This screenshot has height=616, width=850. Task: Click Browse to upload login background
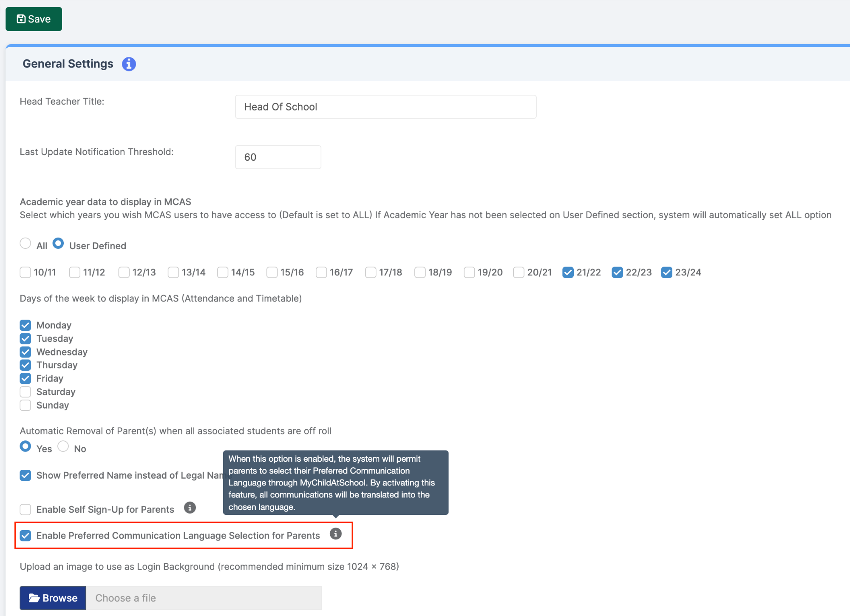point(53,598)
